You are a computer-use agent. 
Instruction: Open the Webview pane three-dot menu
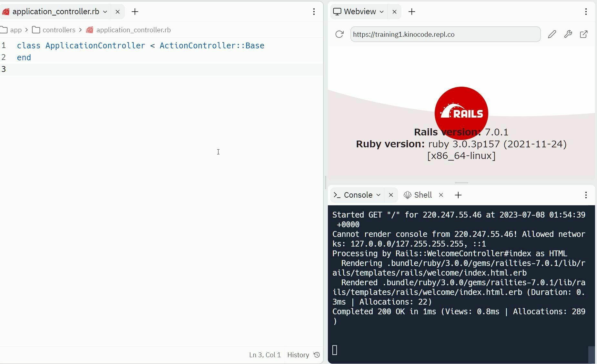pos(586,12)
